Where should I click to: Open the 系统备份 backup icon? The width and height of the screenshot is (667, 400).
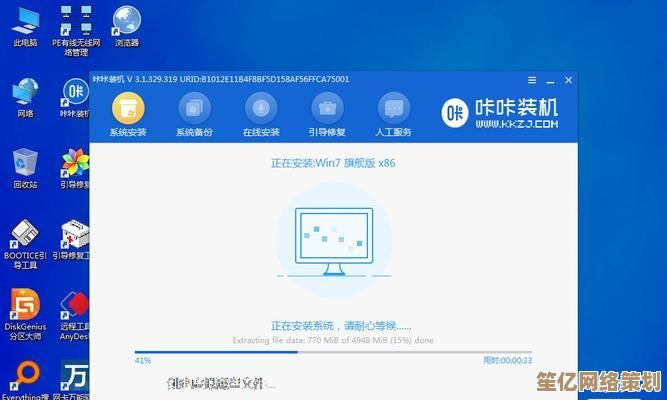194,108
